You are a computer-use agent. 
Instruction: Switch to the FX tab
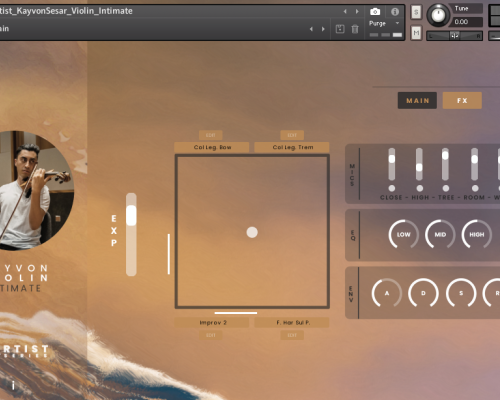coord(462,100)
